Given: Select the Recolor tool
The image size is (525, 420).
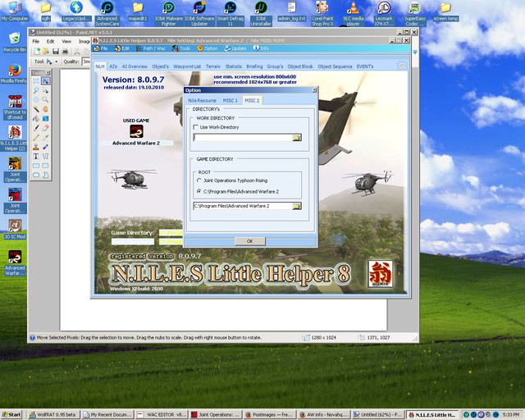Looking at the screenshot, I should pos(45,147).
